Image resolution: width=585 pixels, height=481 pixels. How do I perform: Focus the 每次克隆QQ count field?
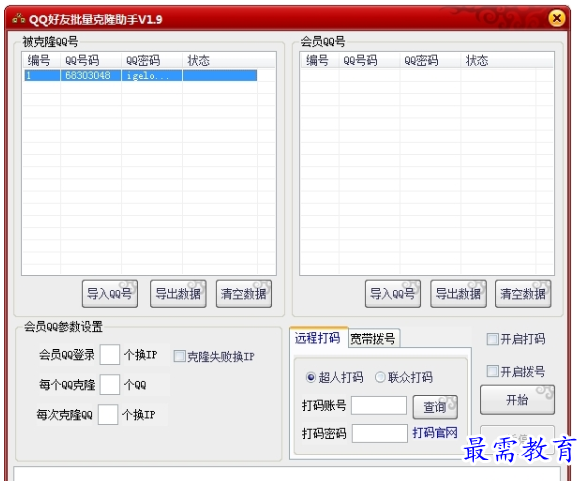tap(108, 414)
